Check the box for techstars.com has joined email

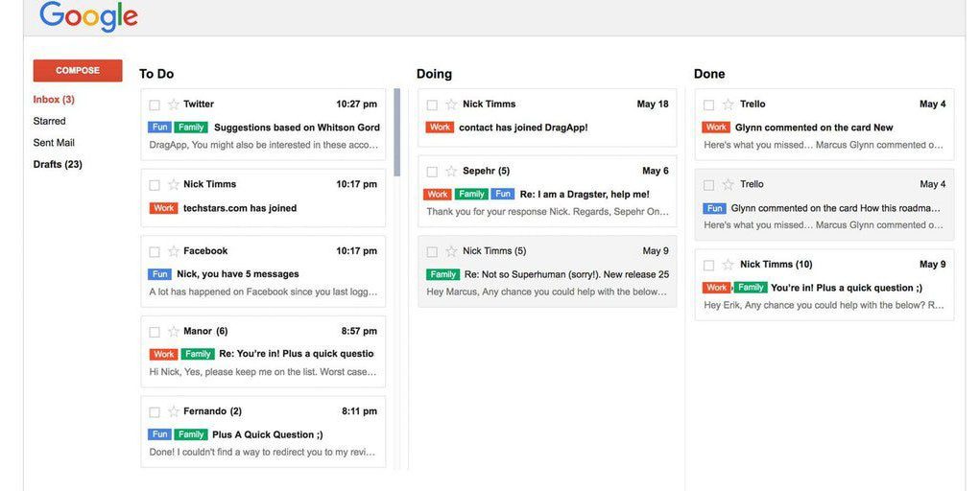tap(155, 185)
